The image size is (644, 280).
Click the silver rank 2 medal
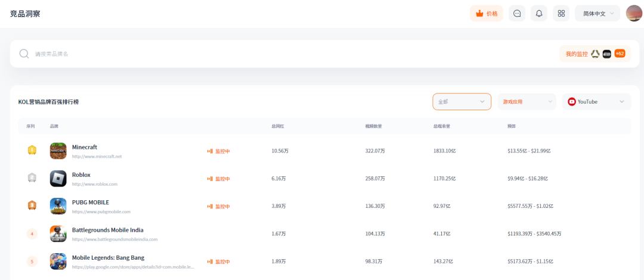(x=32, y=178)
